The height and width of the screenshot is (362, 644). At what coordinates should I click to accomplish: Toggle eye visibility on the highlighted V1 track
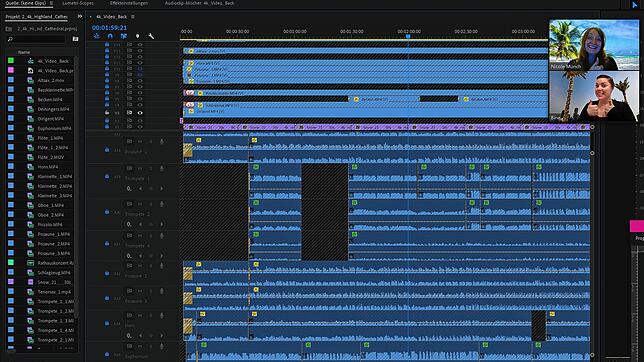(140, 113)
